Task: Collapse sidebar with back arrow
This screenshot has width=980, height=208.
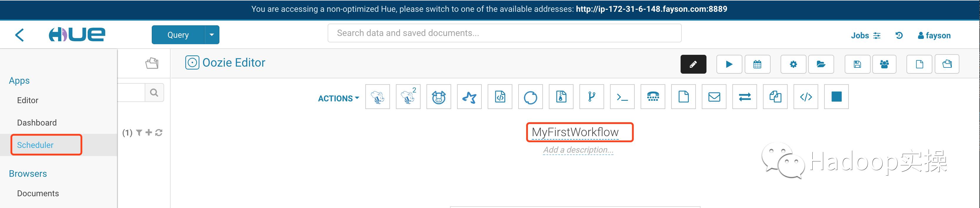Action: tap(19, 35)
